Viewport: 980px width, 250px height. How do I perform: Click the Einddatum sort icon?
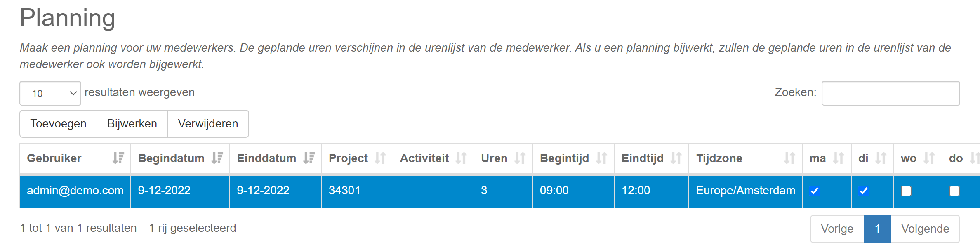click(x=309, y=158)
